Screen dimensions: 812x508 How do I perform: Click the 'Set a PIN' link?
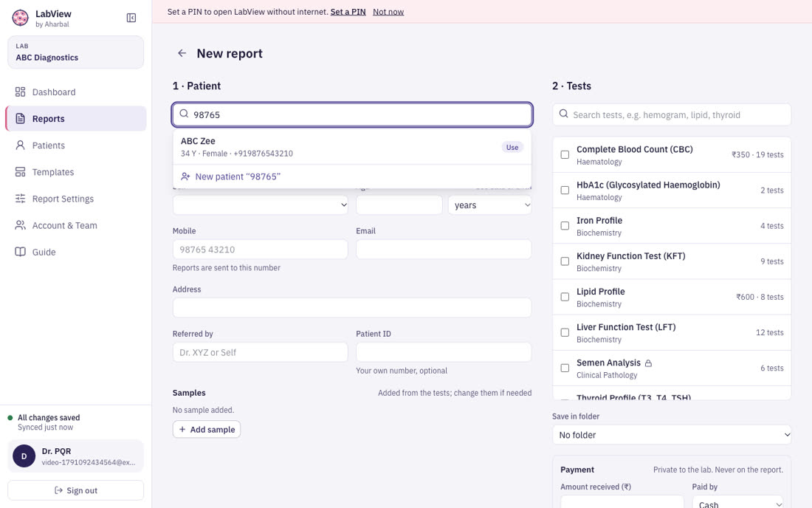pos(348,11)
